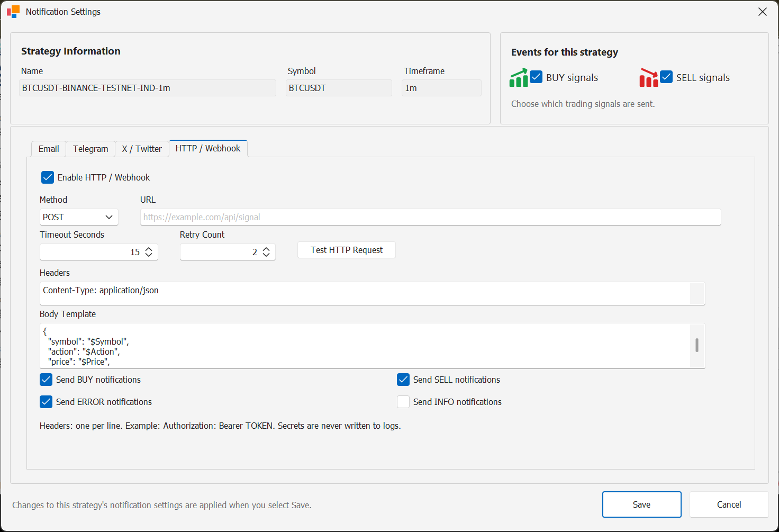Switch to the Telegram tab
Viewport: 779px width, 532px height.
click(90, 149)
